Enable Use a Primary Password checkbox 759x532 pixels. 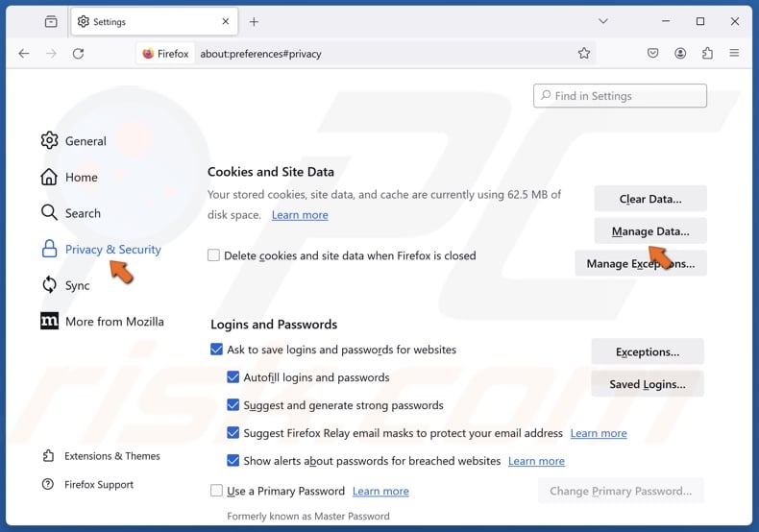pyautogui.click(x=216, y=491)
